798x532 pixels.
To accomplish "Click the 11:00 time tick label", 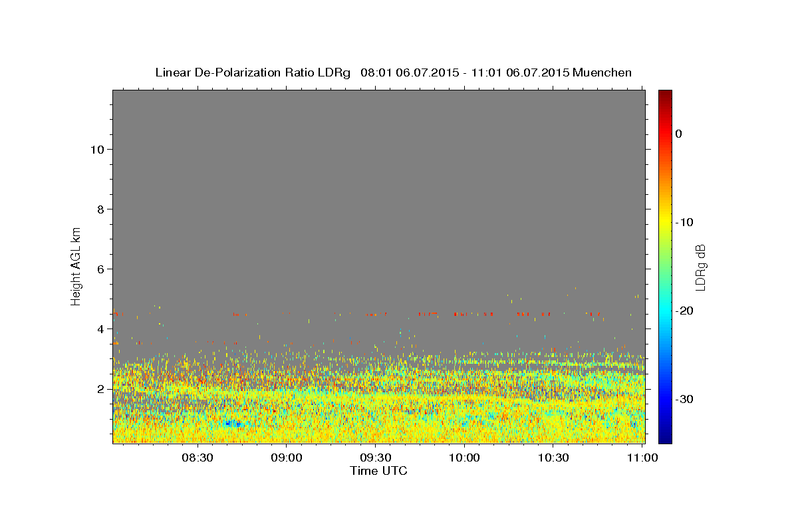I will coord(642,458).
